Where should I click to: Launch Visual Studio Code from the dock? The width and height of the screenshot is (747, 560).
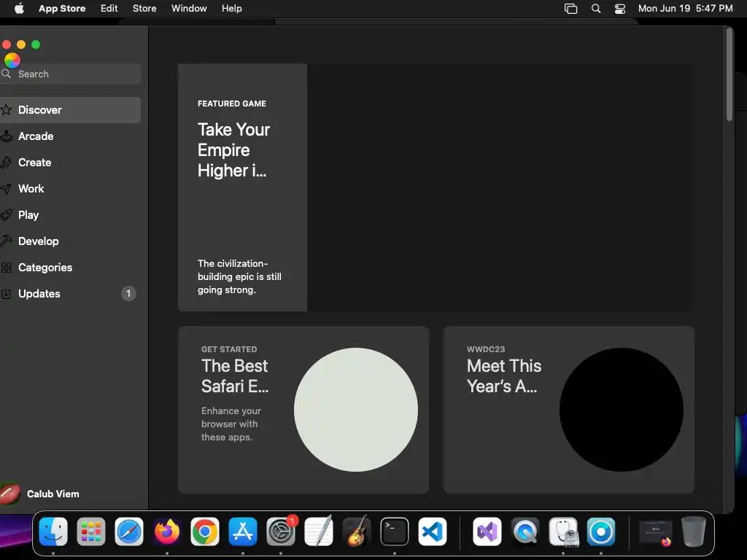click(x=433, y=532)
